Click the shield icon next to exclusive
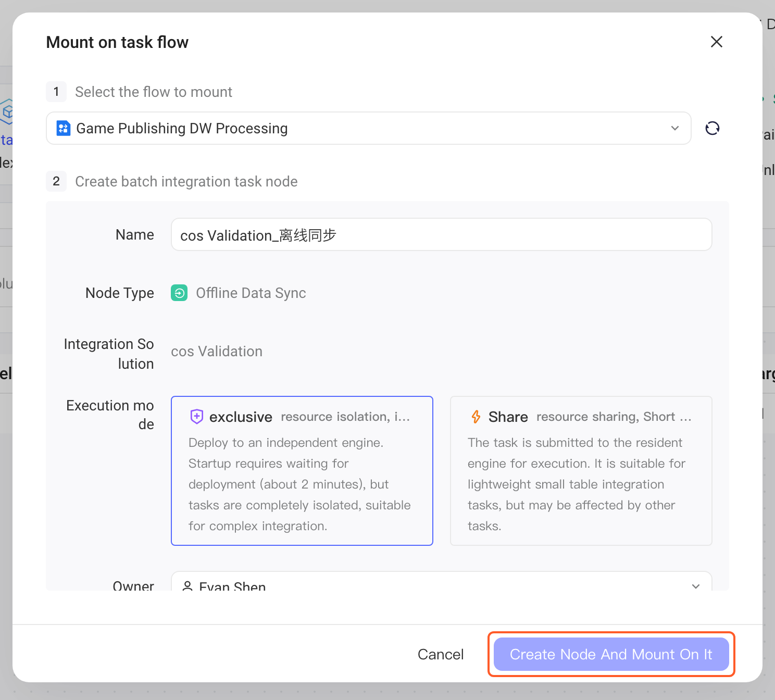 click(197, 417)
